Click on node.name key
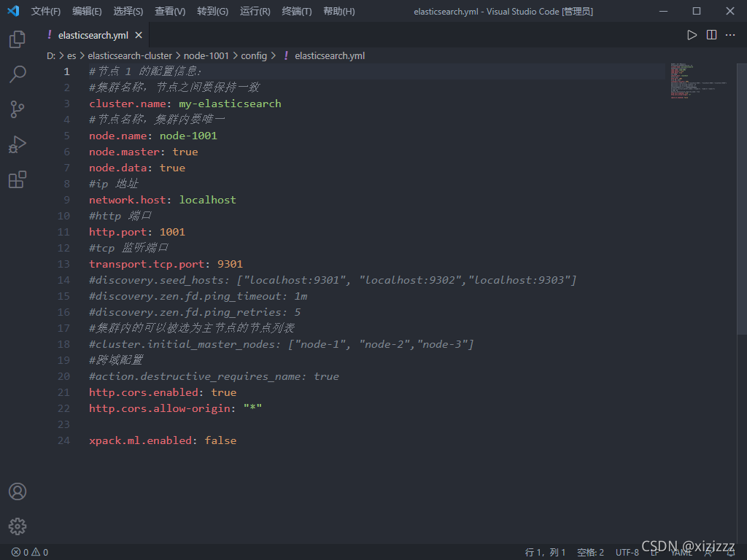This screenshot has height=560, width=747. point(117,136)
